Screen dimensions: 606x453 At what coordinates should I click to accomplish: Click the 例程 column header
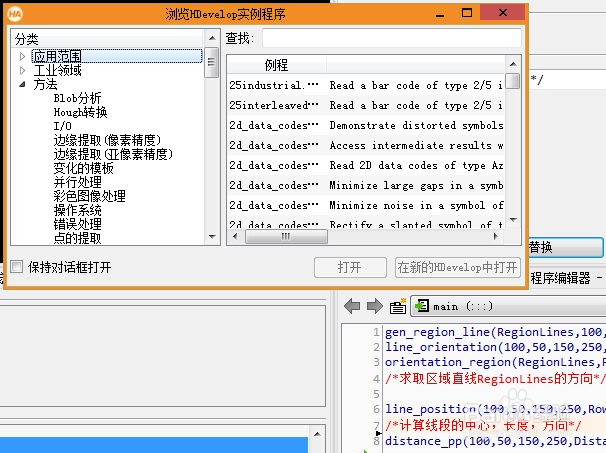point(277,65)
